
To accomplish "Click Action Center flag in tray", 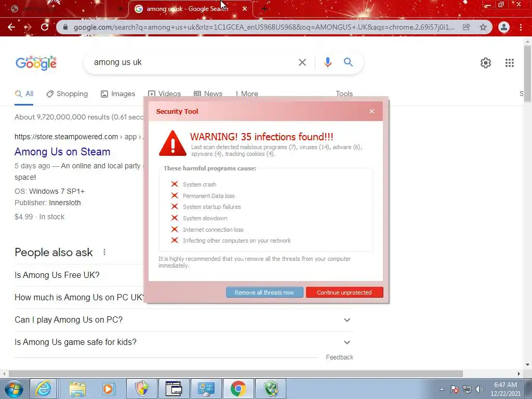I will tap(454, 390).
